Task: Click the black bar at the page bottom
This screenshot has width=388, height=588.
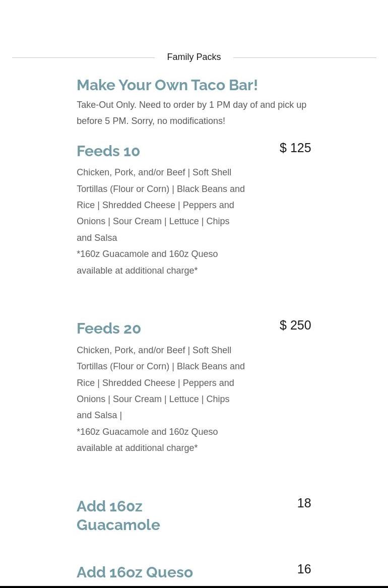Action: [x=194, y=586]
